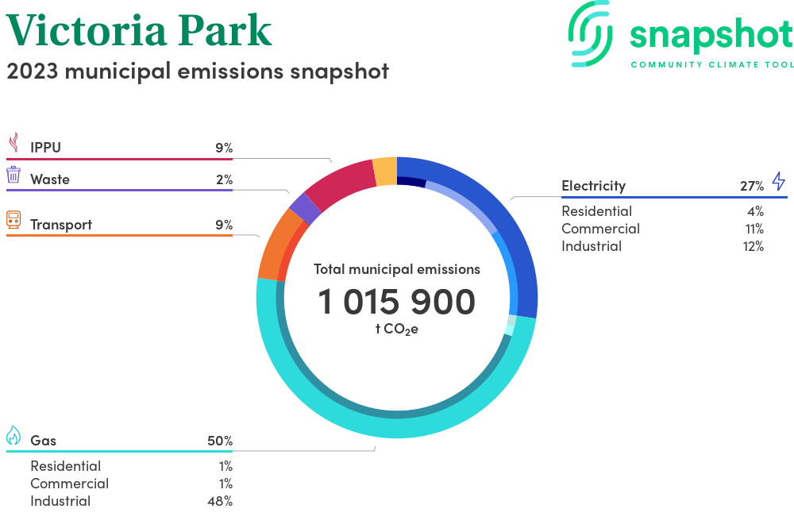Image resolution: width=794 pixels, height=532 pixels.
Task: Click the Electricity lightning bolt icon
Action: [x=778, y=181]
